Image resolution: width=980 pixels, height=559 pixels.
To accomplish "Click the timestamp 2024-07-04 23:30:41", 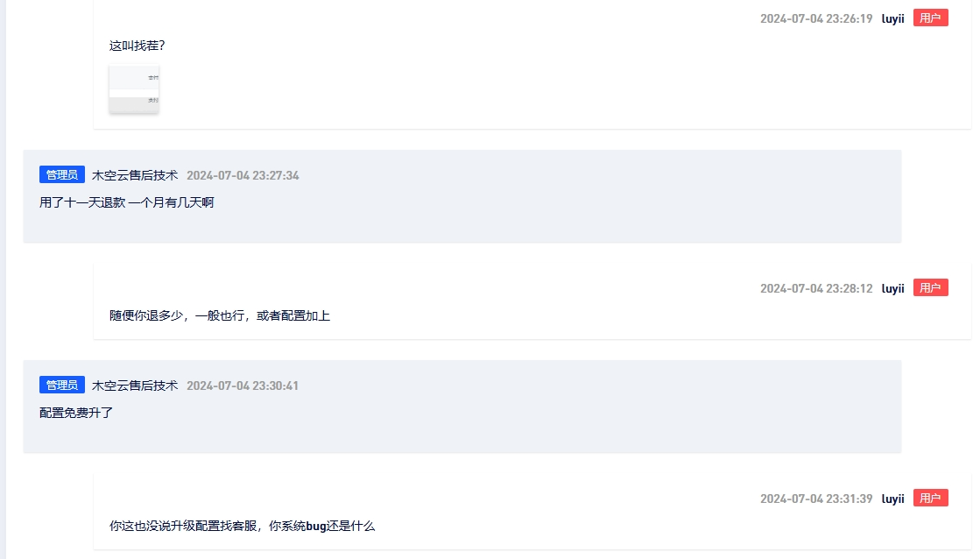I will (243, 386).
